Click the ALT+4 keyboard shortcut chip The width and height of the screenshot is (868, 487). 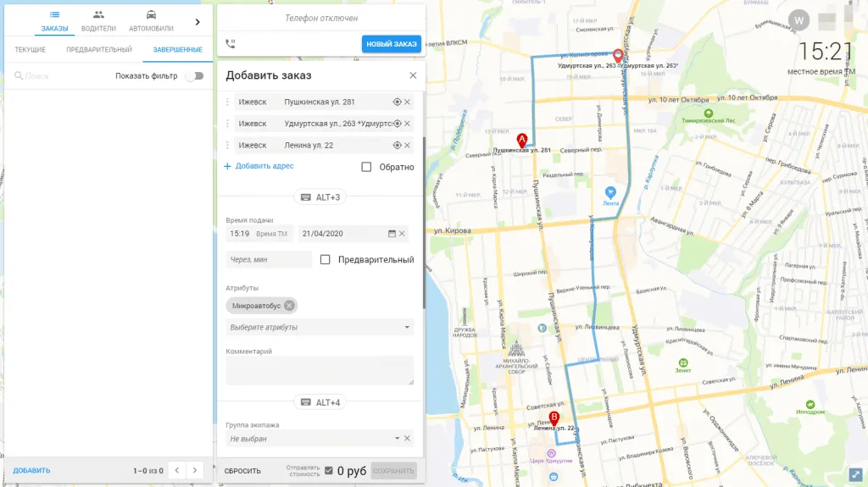[320, 402]
